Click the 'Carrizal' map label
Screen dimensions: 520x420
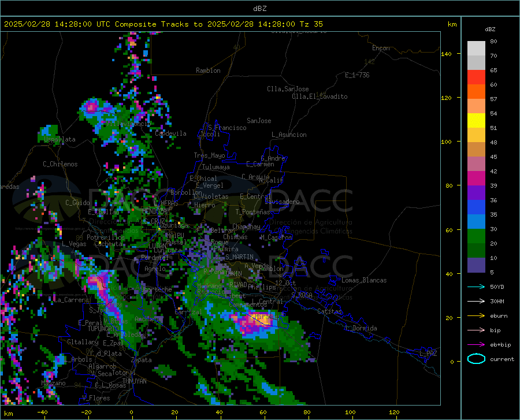pos(188,312)
